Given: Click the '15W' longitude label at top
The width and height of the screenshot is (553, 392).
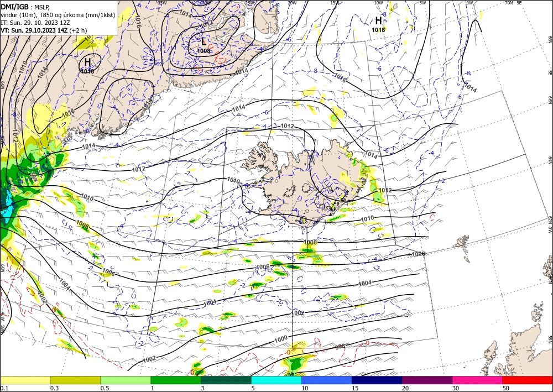Looking at the screenshot, I should coord(335,3).
